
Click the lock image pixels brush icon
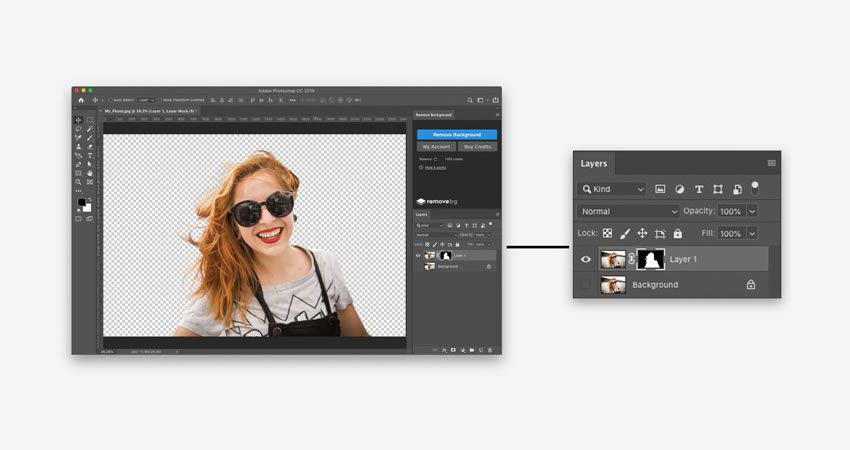(x=625, y=233)
